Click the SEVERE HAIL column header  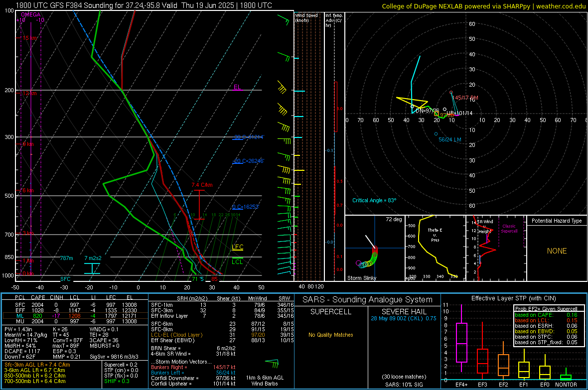(404, 312)
